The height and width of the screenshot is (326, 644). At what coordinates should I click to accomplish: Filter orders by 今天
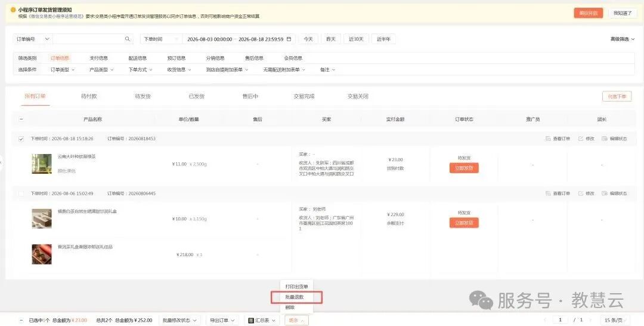click(308, 39)
